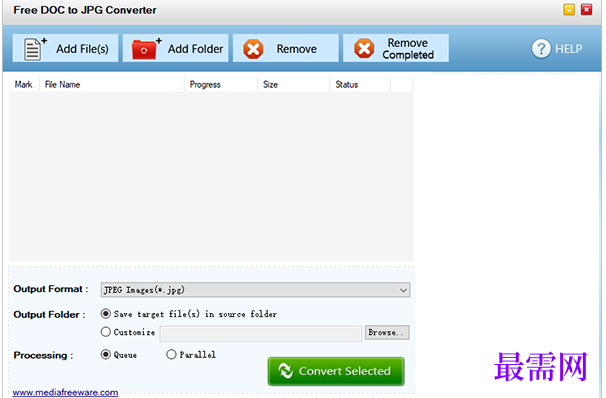606x398 pixels.
Task: Open the www.mediafreeware.com link
Action: (x=65, y=392)
